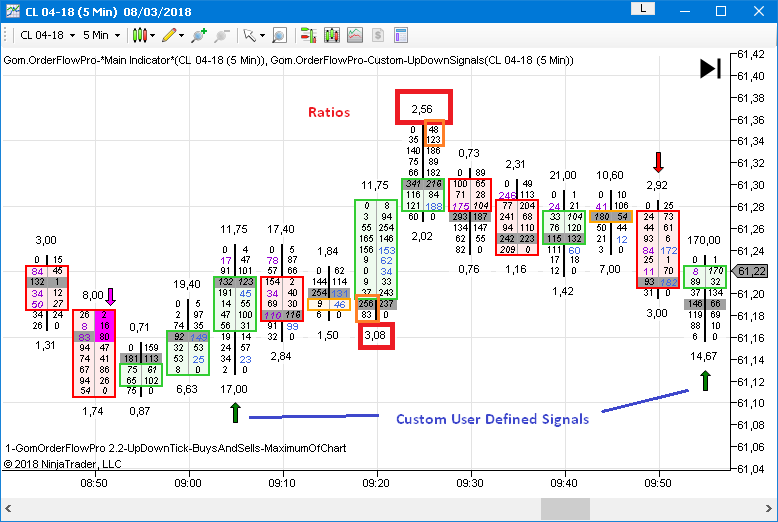Click the 61,42 price axis label
The height and width of the screenshot is (522, 778).
(x=751, y=54)
